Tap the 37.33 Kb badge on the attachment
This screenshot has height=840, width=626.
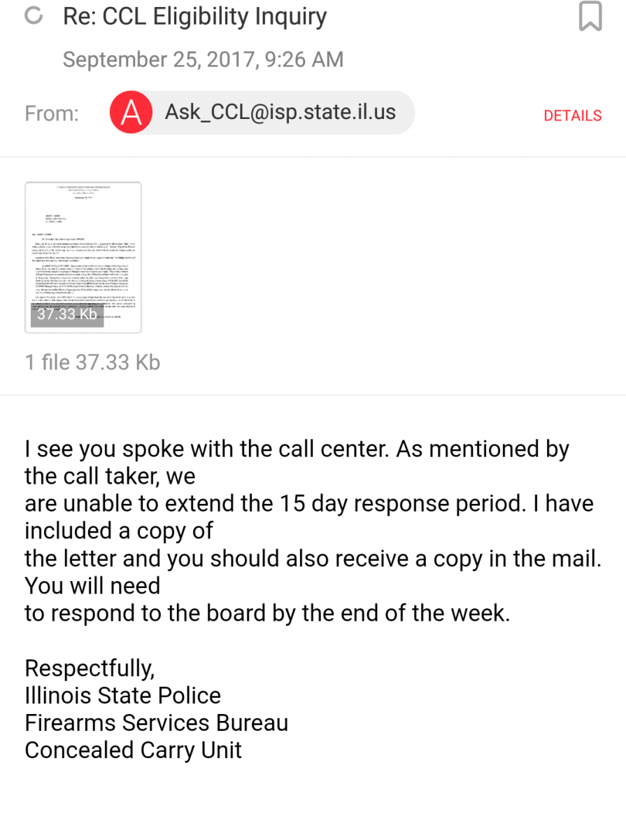tap(67, 314)
